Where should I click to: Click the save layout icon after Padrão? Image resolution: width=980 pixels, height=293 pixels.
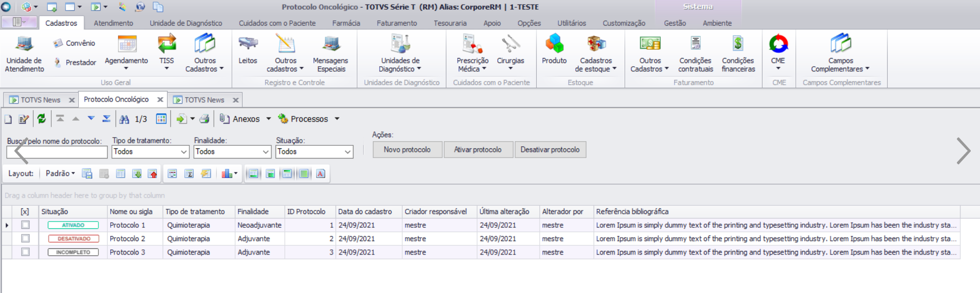[x=87, y=174]
